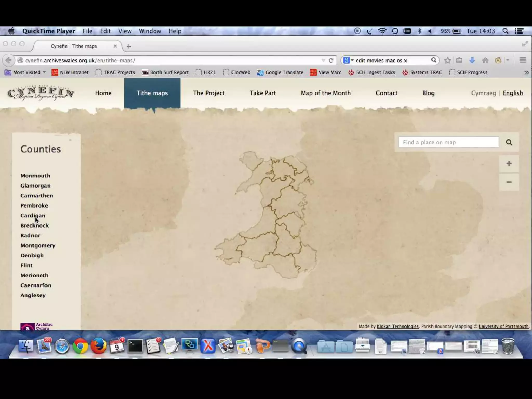Show more bookmarks with the overflow chevron
Viewport: 532px width, 399px height.
(526, 72)
